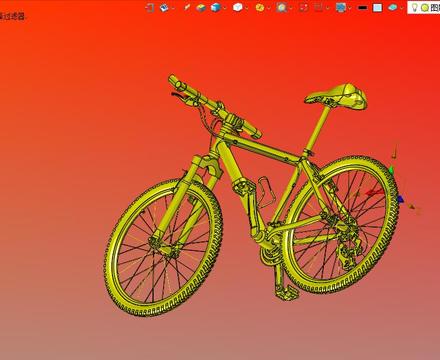The width and height of the screenshot is (440, 360).
Task: Select the yellow and blue layered box icon
Action: click(201, 7)
